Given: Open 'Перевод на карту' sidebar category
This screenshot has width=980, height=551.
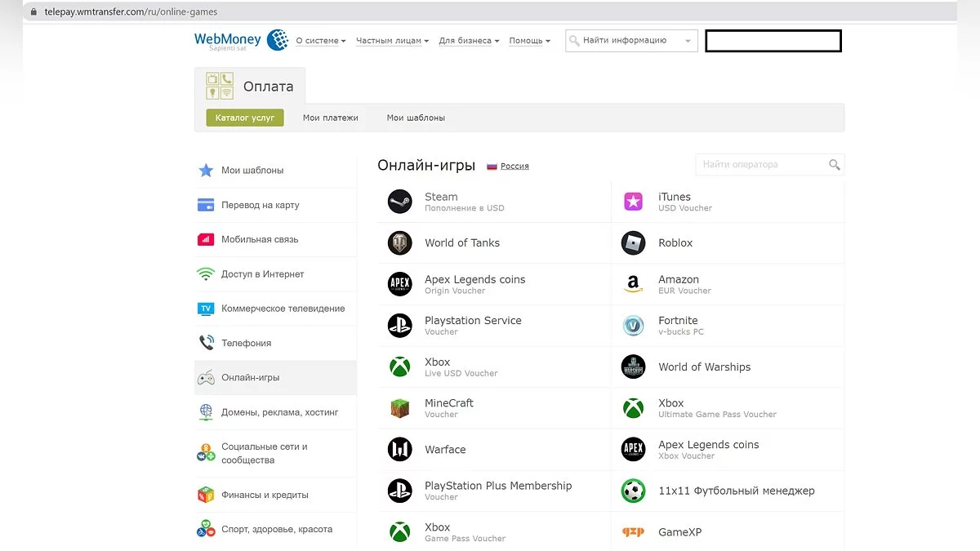Looking at the screenshot, I should [260, 205].
